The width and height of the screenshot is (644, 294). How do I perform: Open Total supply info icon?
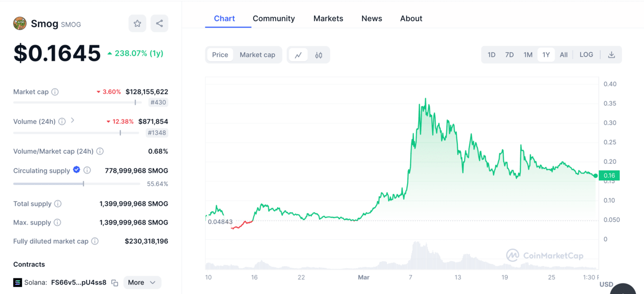pos(58,204)
